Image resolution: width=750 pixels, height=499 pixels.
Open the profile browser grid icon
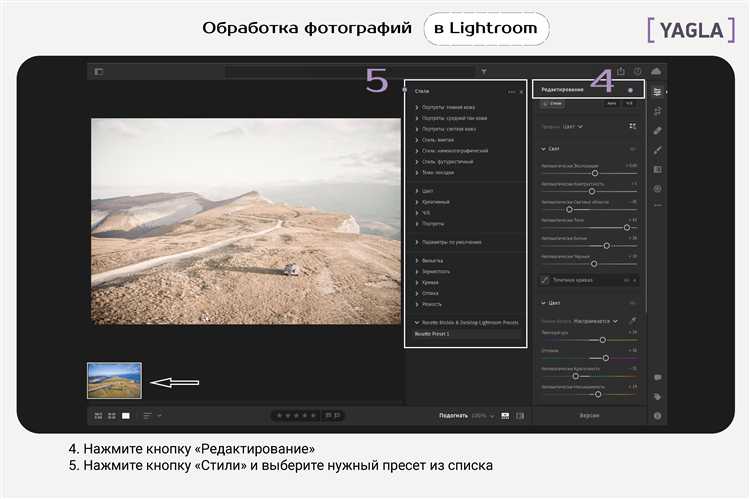pos(632,126)
